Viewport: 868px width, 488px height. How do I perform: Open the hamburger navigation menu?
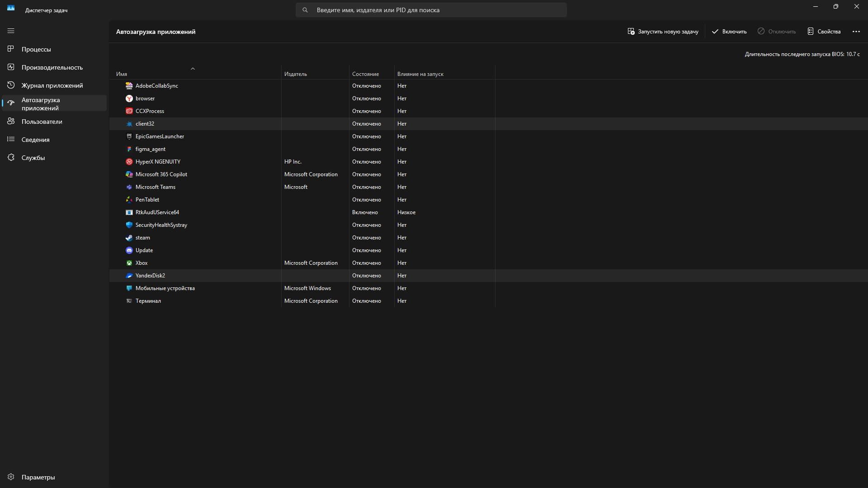coord(11,31)
